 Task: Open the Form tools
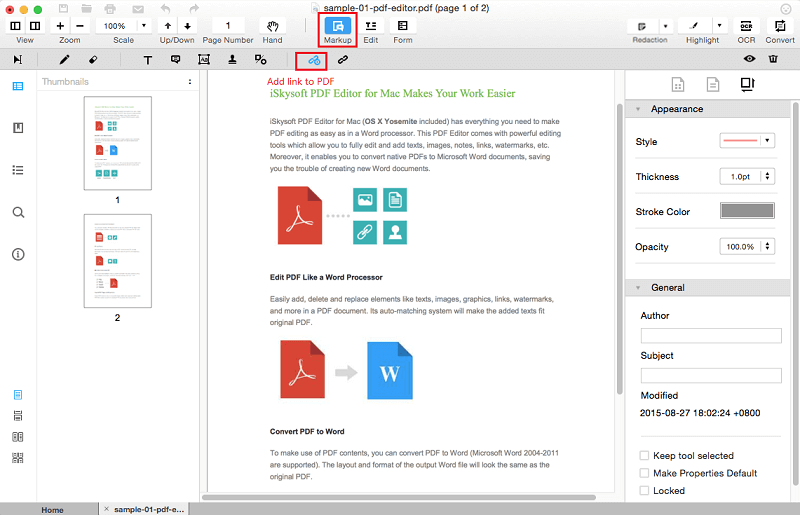(403, 26)
